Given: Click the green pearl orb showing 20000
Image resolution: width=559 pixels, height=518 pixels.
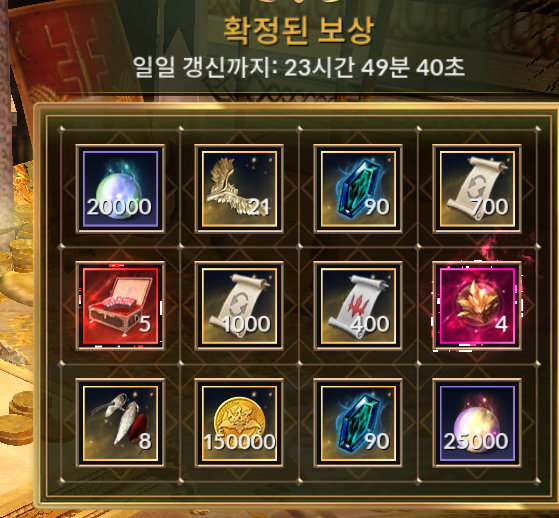Looking at the screenshot, I should (120, 189).
